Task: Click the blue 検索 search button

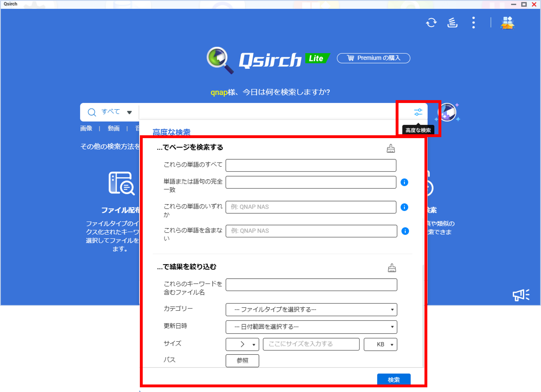Action: coord(394,380)
